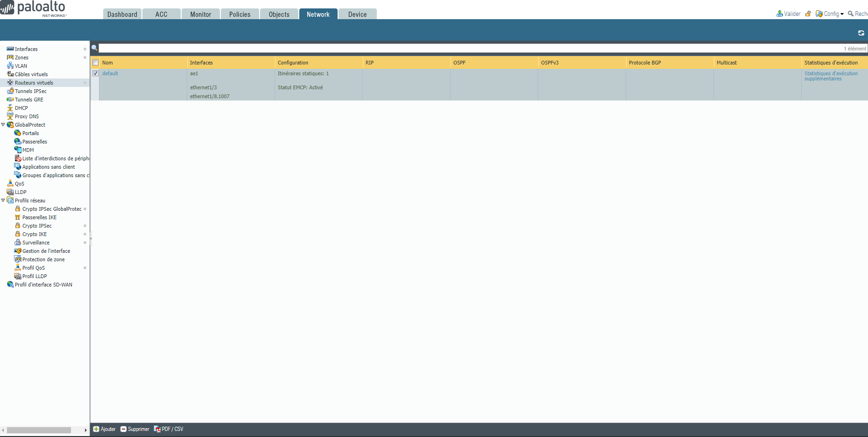The width and height of the screenshot is (868, 437).
Task: Open Groupes d'applications sans client item
Action: pos(56,175)
